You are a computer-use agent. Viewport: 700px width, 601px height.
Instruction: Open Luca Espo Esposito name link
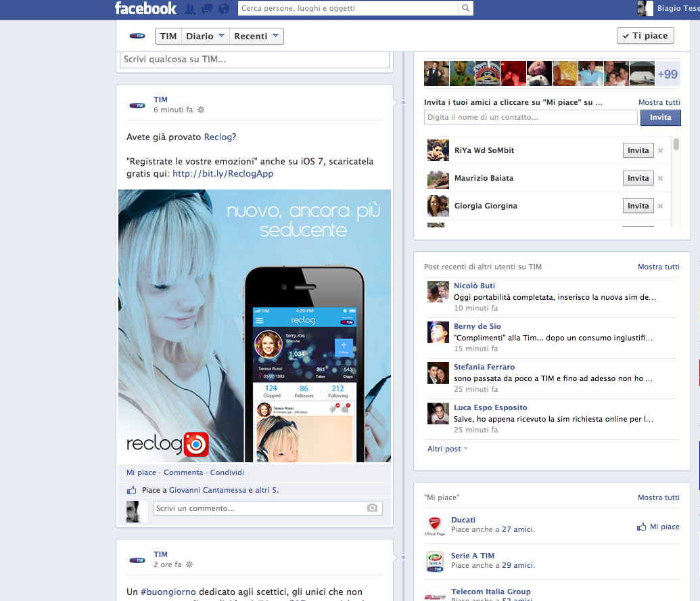point(490,407)
